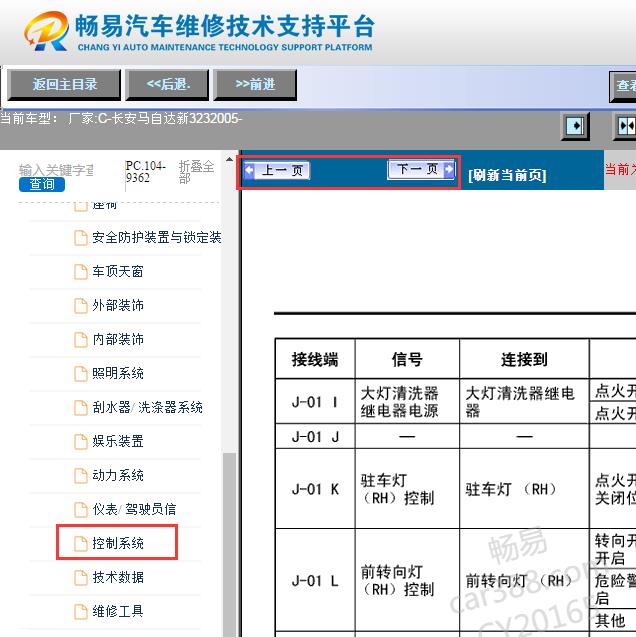The height and width of the screenshot is (637, 636).
Task: Click the 查询 search button
Action: tap(42, 184)
